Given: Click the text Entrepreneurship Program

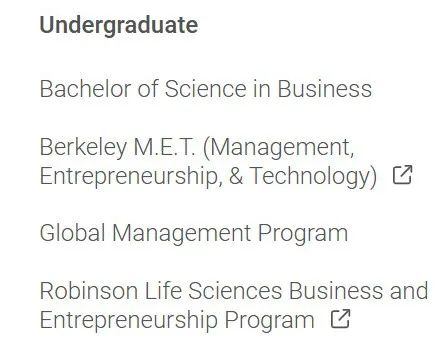Looking at the screenshot, I should click(x=177, y=320).
